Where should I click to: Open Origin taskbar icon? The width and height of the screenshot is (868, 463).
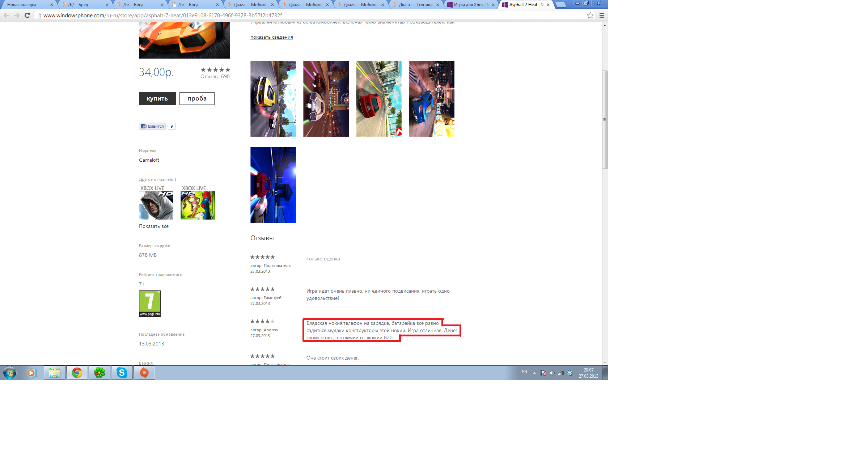(144, 373)
